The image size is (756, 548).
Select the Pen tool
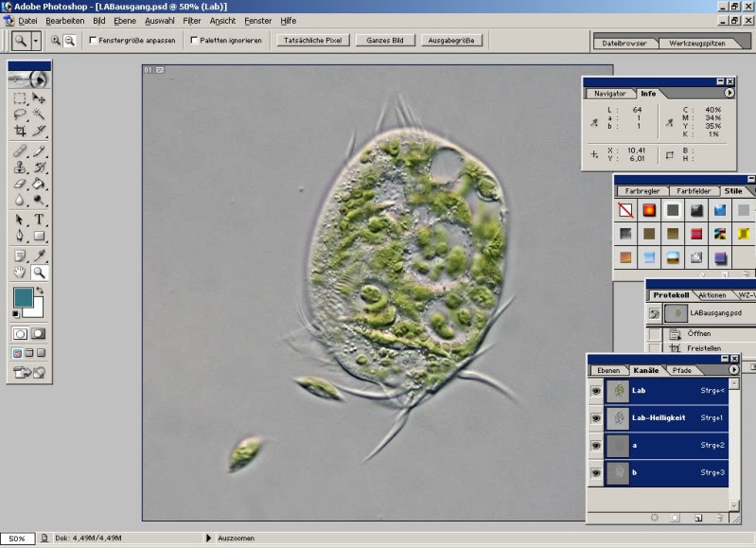[x=20, y=236]
